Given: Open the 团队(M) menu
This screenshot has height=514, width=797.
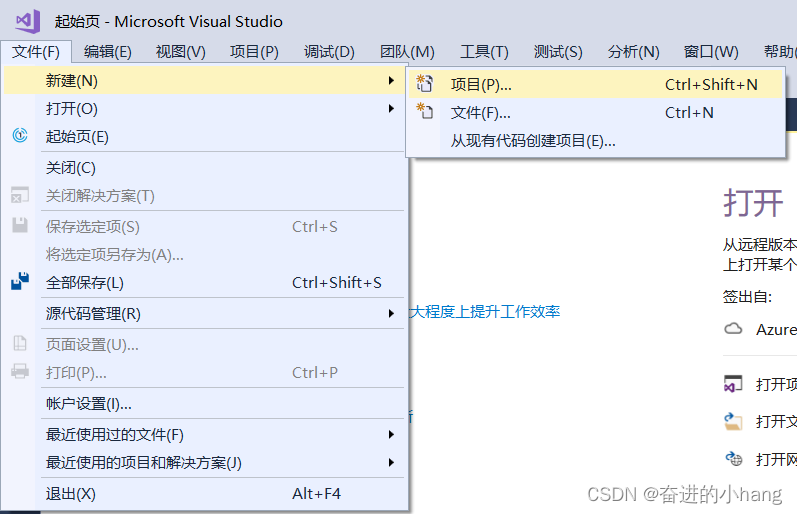Looking at the screenshot, I should point(407,52).
